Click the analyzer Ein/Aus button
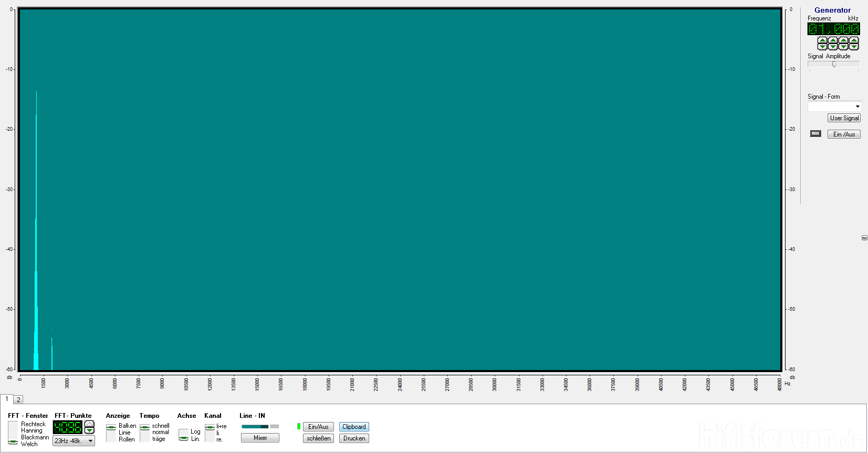Image resolution: width=868 pixels, height=453 pixels. click(318, 427)
